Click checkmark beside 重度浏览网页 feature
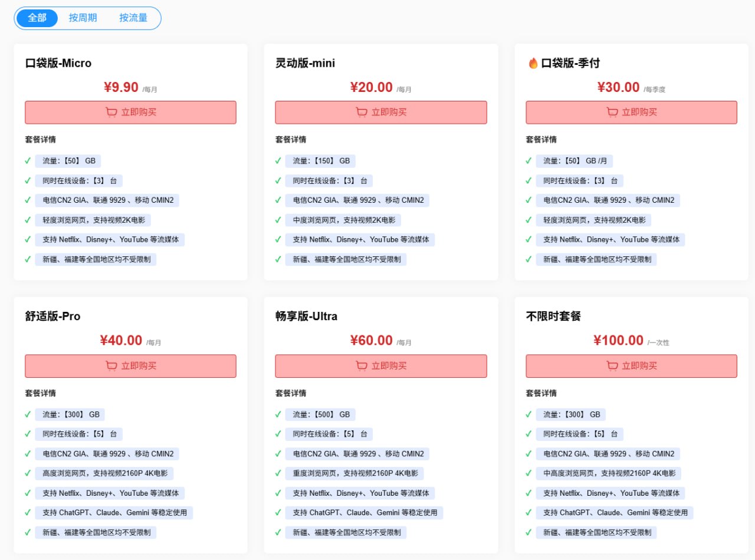This screenshot has width=755, height=560. pyautogui.click(x=278, y=473)
